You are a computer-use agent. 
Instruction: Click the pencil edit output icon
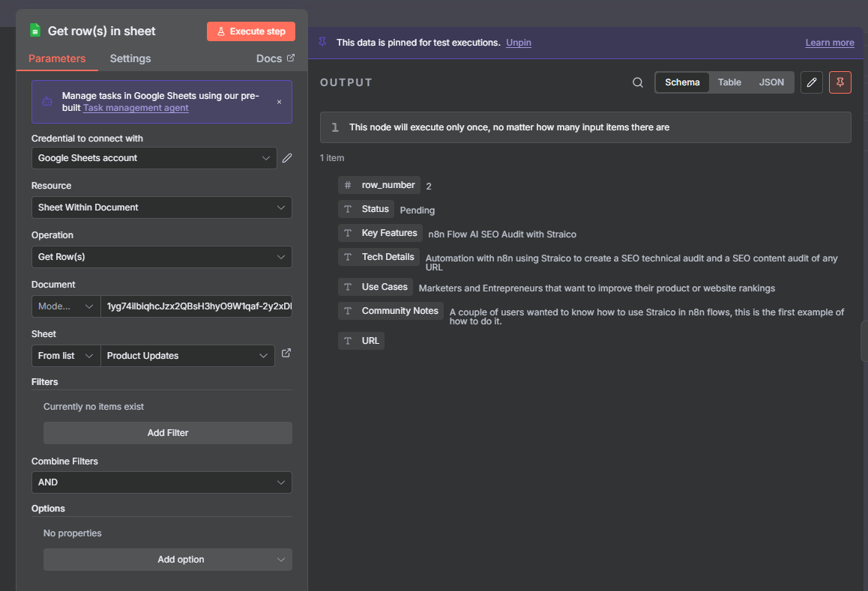coord(811,82)
